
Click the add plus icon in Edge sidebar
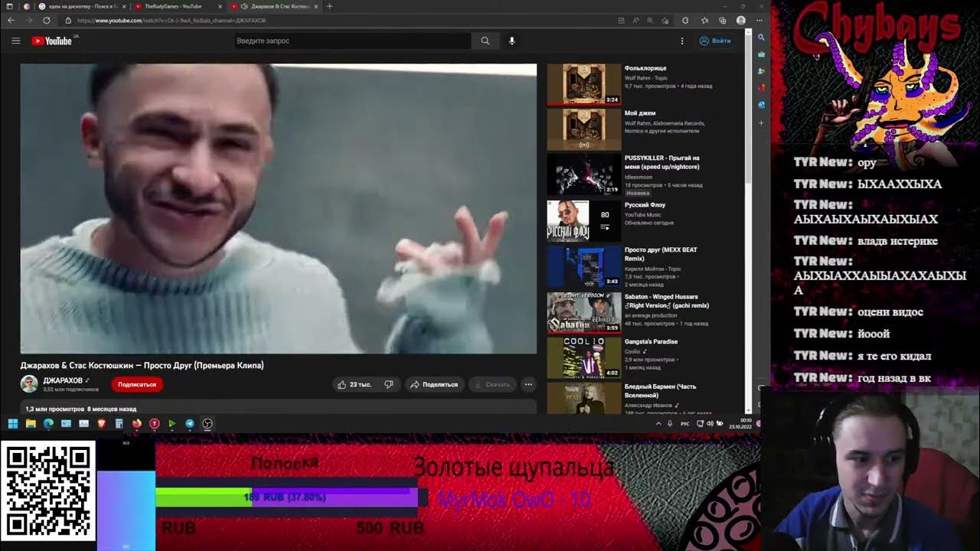point(761,122)
